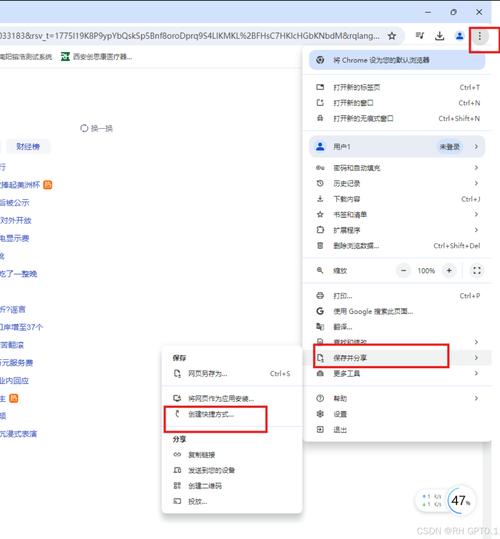Open the 对外开放 news link
500x539 pixels.
(16, 220)
